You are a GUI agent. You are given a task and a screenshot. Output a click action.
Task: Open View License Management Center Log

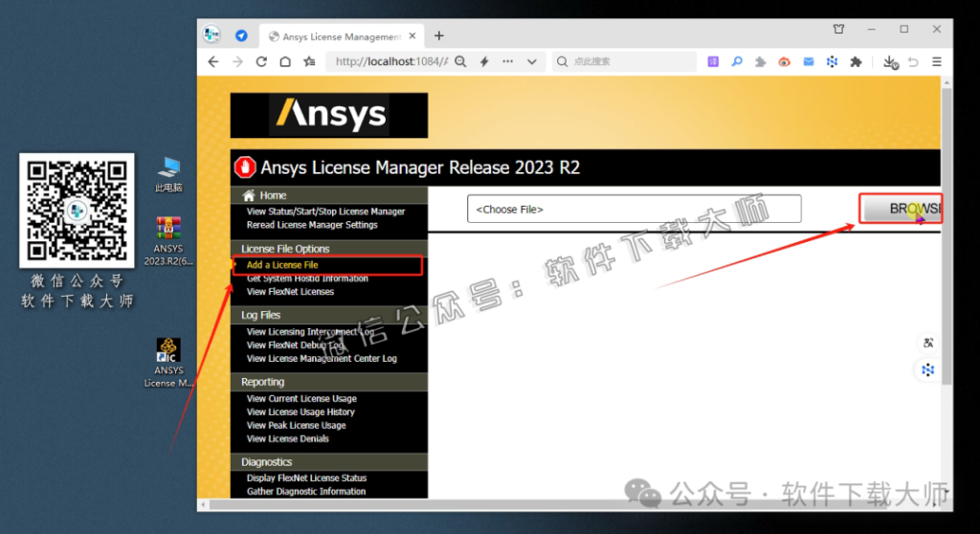322,358
